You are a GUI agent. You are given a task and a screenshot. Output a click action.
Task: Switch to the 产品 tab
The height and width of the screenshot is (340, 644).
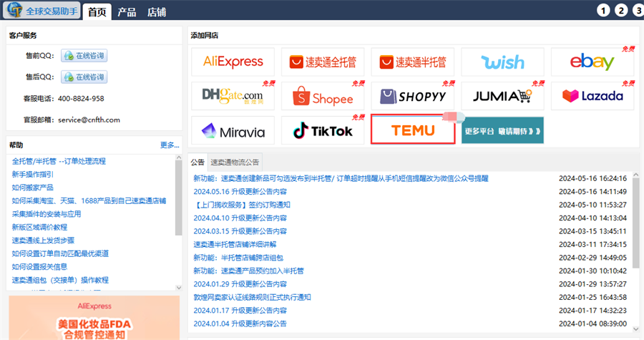[127, 12]
